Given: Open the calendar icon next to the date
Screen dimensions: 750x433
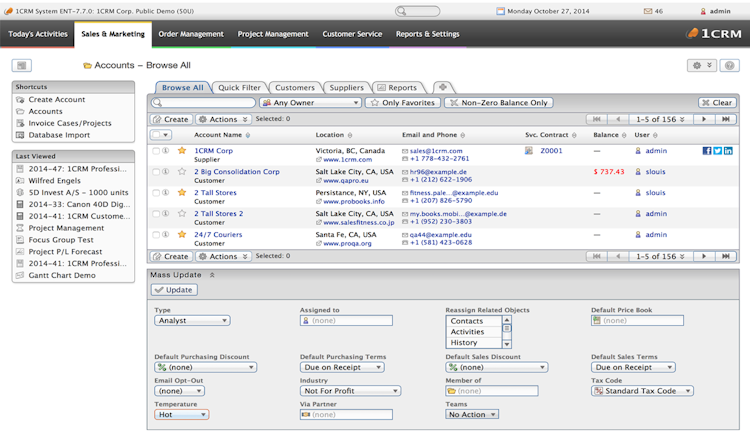Looking at the screenshot, I should point(500,11).
